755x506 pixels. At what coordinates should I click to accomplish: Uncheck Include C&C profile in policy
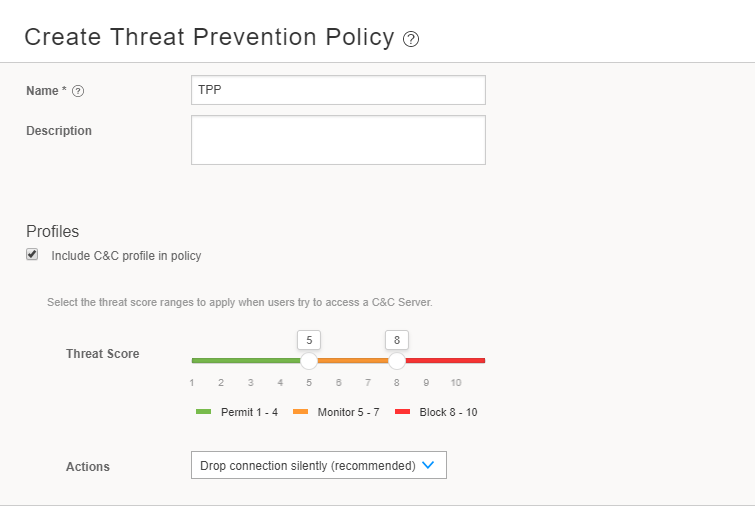tap(32, 255)
